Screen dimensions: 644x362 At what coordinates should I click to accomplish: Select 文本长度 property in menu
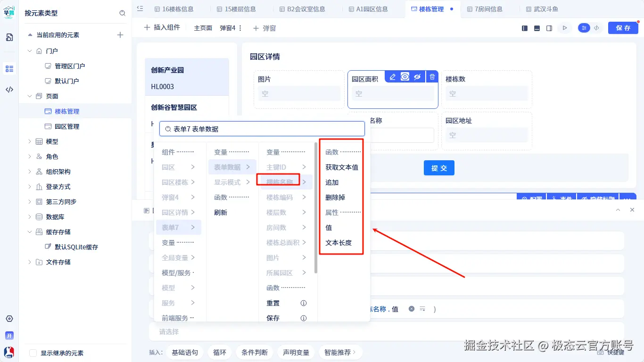click(x=339, y=243)
